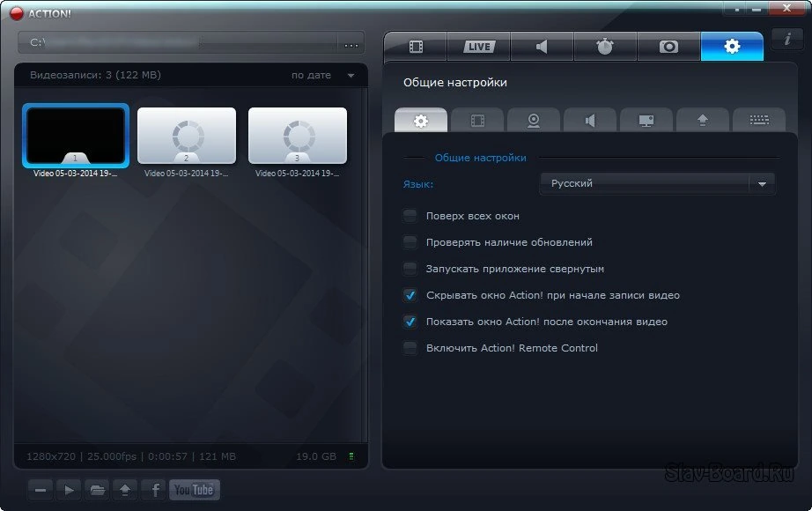Enable 'Включить Action! Remote Control' checkbox
812x511 pixels.
click(x=410, y=348)
